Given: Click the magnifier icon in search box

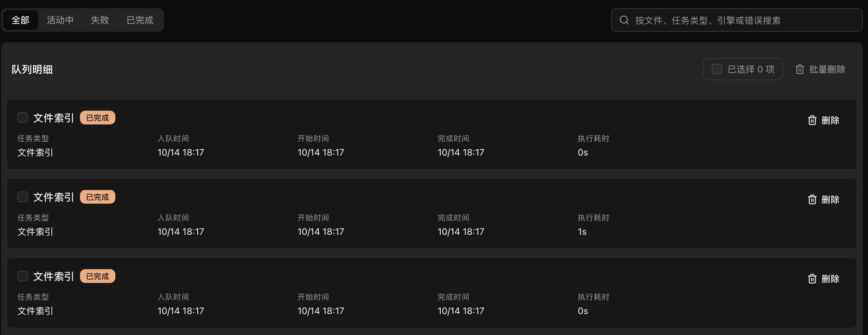Looking at the screenshot, I should click(624, 20).
